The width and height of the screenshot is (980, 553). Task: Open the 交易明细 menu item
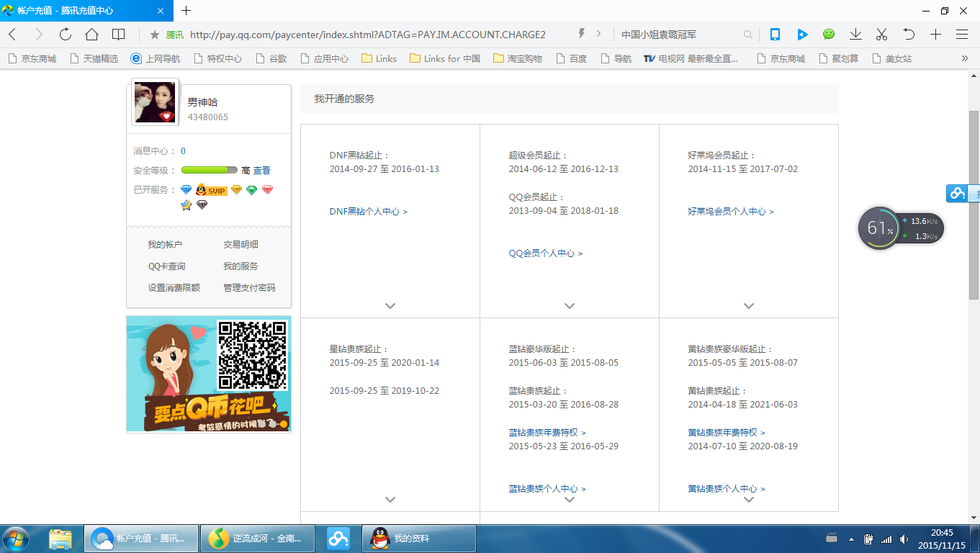coord(240,245)
